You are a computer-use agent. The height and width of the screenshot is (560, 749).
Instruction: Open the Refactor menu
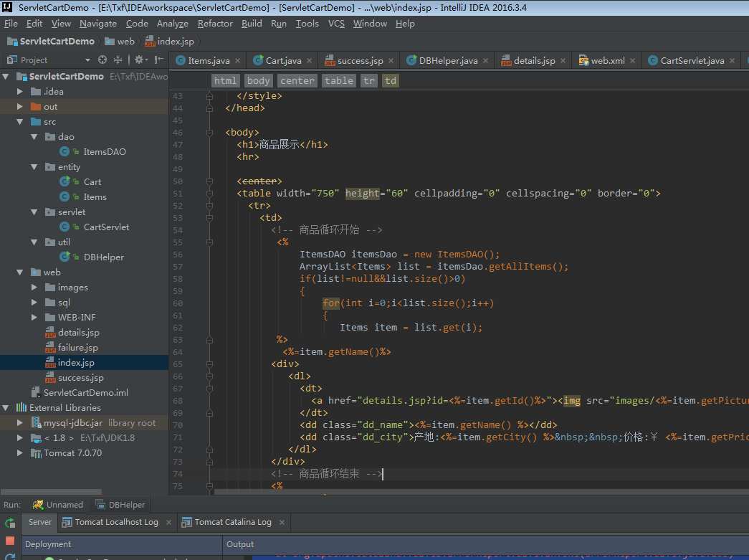point(215,24)
